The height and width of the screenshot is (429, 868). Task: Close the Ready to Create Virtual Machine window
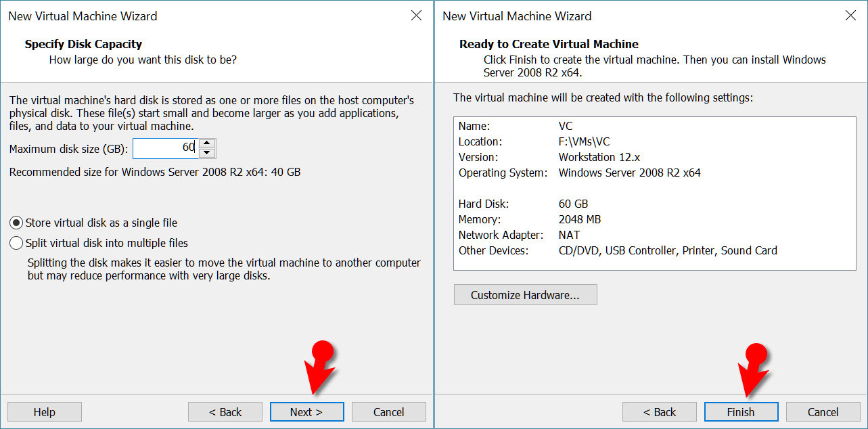[851, 15]
